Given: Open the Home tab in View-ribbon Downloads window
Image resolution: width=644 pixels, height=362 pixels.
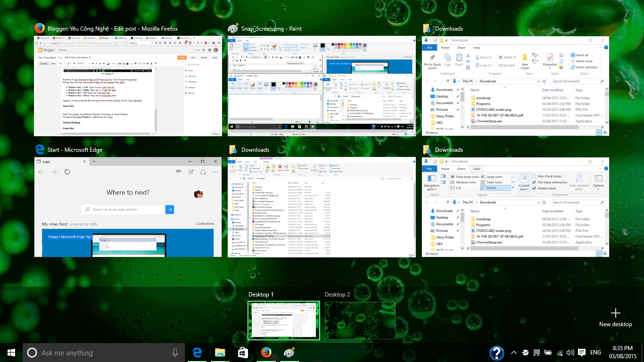Looking at the screenshot, I should point(445,169).
